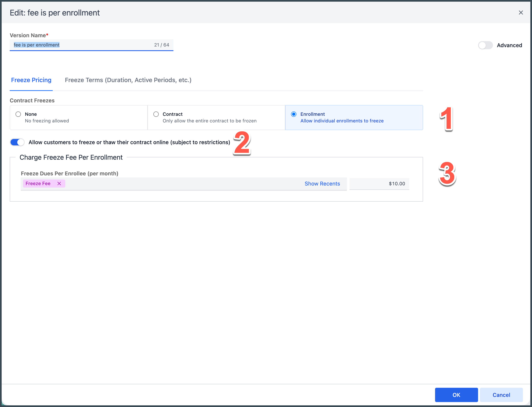Click the red number 2 annotation
This screenshot has height=407, width=532.
(x=242, y=143)
